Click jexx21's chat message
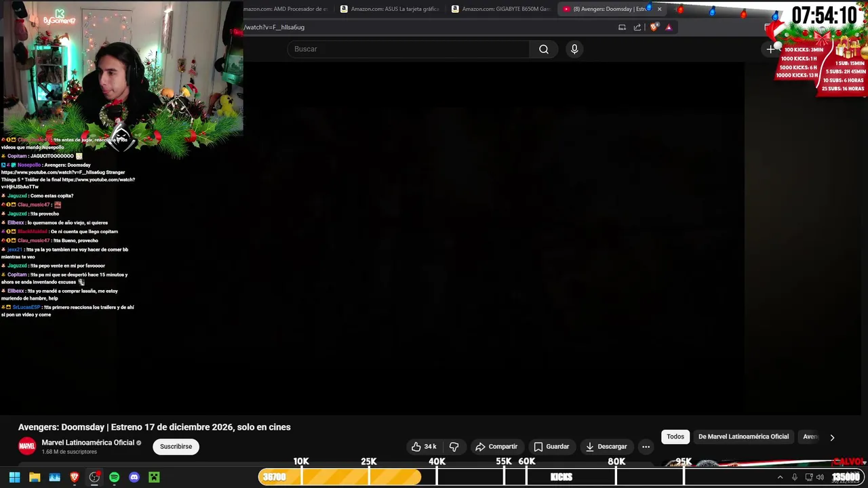Image resolution: width=868 pixels, height=488 pixels. pos(65,253)
